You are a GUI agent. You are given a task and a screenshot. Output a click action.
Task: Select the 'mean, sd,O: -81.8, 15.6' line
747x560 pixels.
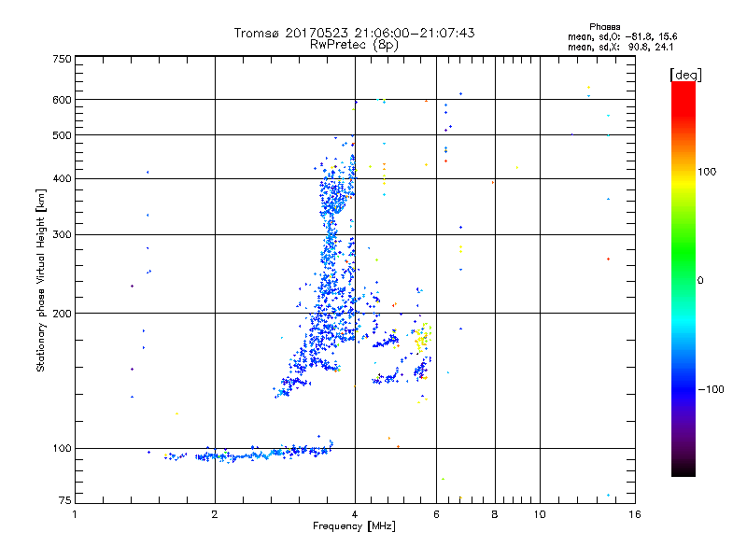(x=622, y=36)
